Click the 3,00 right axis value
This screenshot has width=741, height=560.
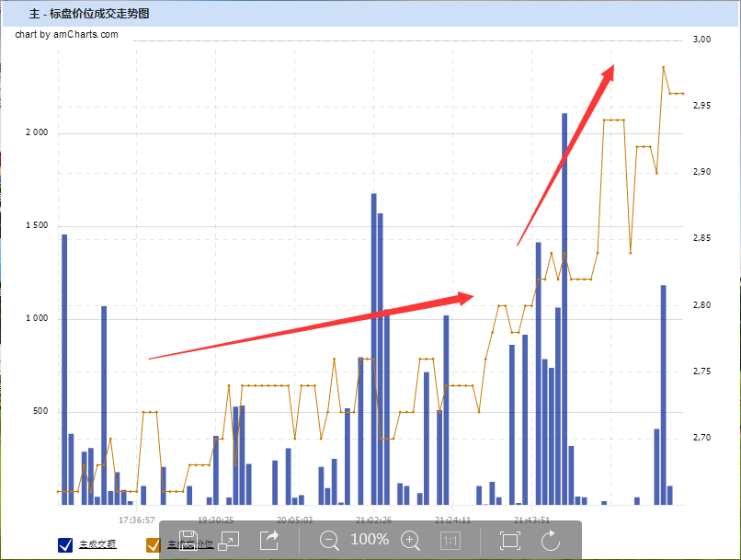(x=701, y=40)
